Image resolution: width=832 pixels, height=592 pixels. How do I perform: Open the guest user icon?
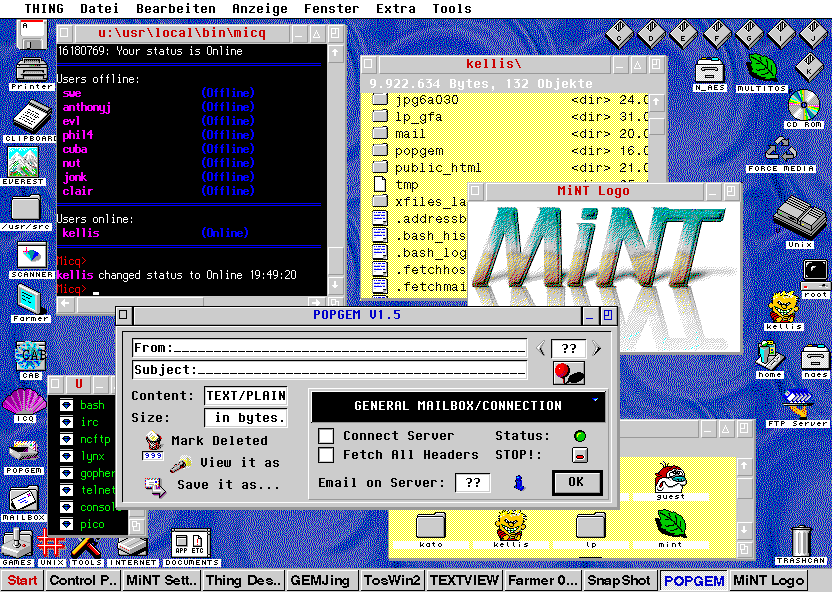tap(670, 481)
